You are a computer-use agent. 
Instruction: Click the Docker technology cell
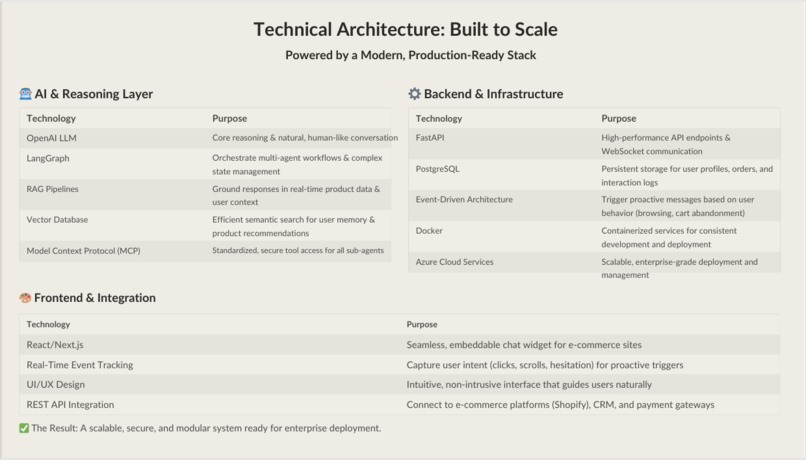click(429, 231)
